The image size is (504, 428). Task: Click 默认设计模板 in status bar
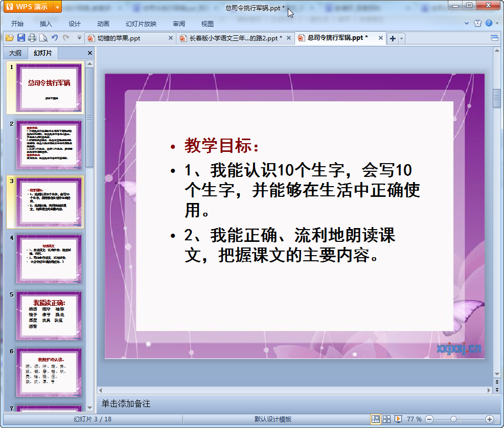click(273, 419)
